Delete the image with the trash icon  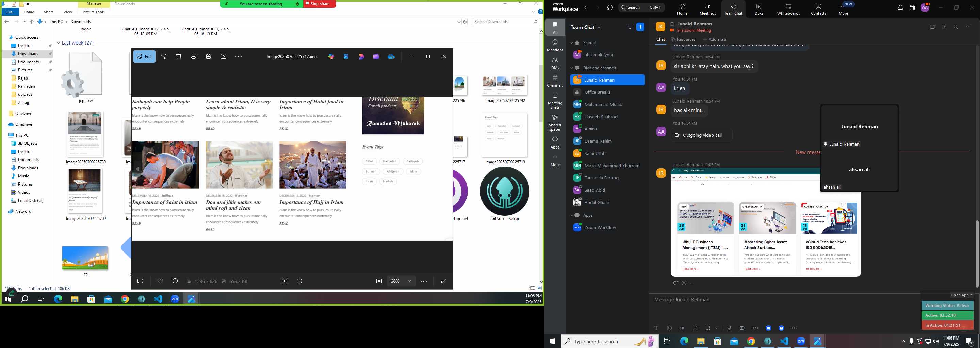(178, 57)
